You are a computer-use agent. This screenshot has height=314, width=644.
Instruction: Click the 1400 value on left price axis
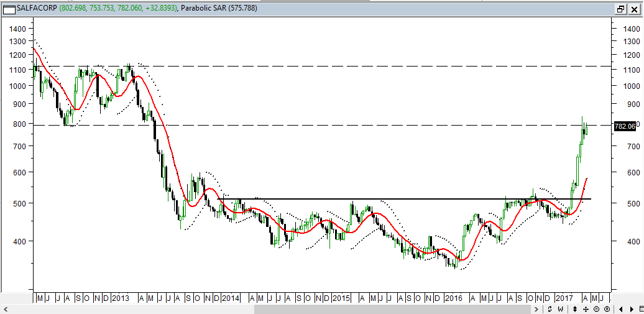click(x=16, y=29)
